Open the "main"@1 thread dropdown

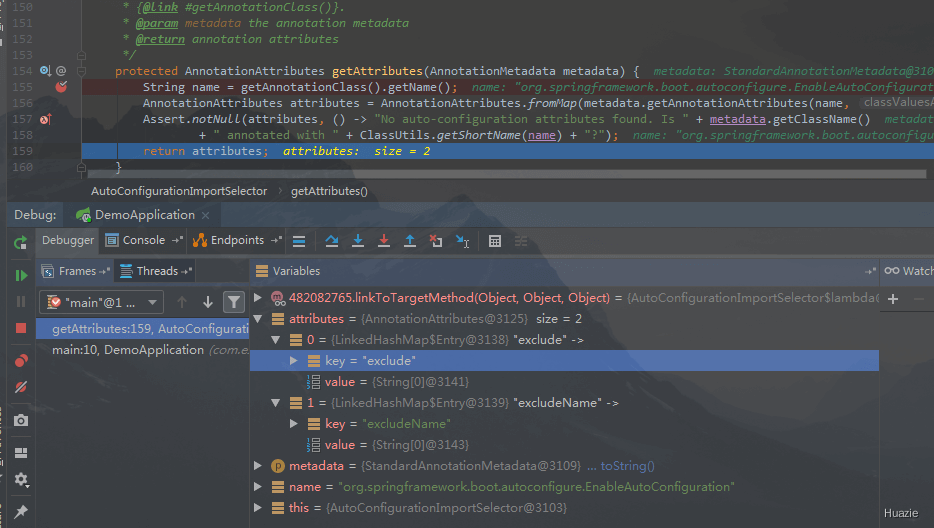101,302
